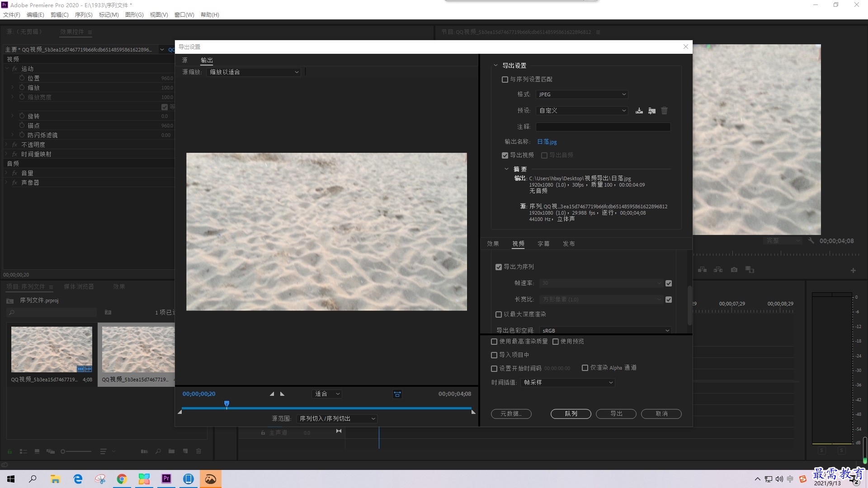Enable Set Start Timecode checkbox
Screen dimensions: 868x488
pyautogui.click(x=494, y=369)
